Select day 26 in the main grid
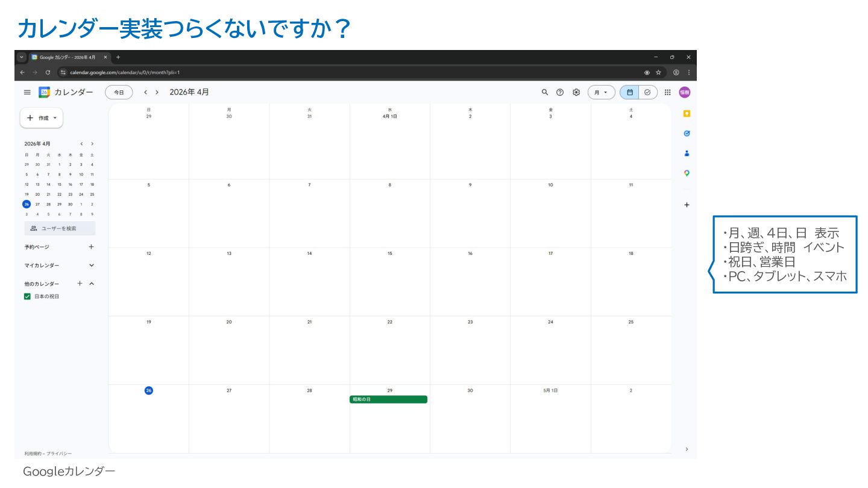 pos(149,390)
